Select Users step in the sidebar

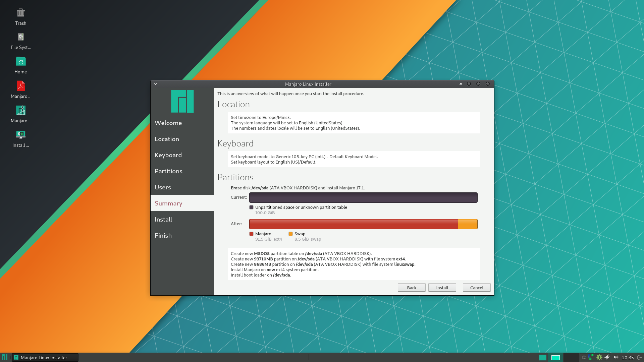[x=182, y=187]
